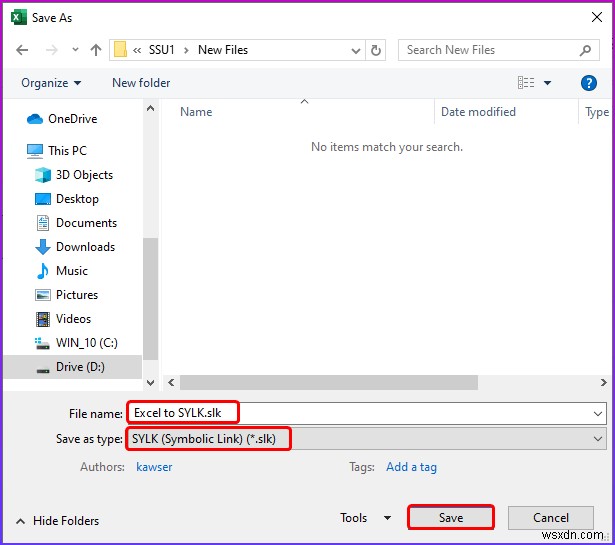Click the hidden path chevrons «

(136, 50)
